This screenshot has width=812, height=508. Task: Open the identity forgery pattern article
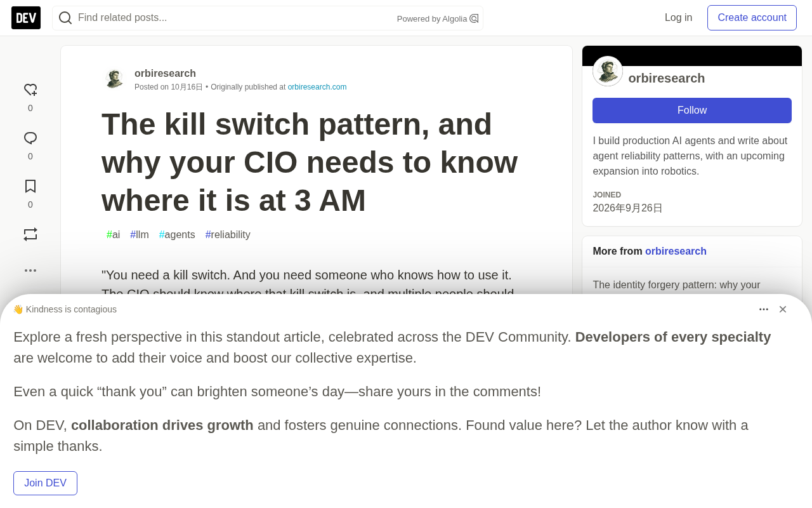click(x=676, y=285)
